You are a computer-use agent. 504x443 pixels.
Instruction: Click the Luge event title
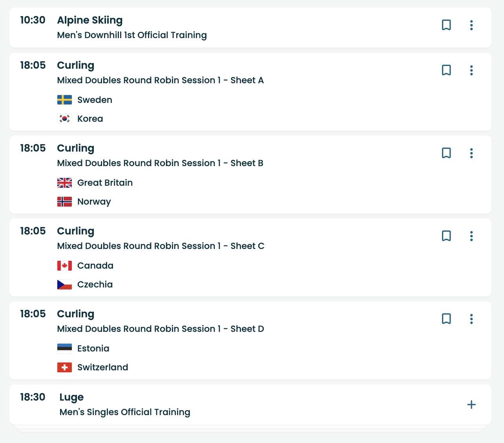(71, 397)
